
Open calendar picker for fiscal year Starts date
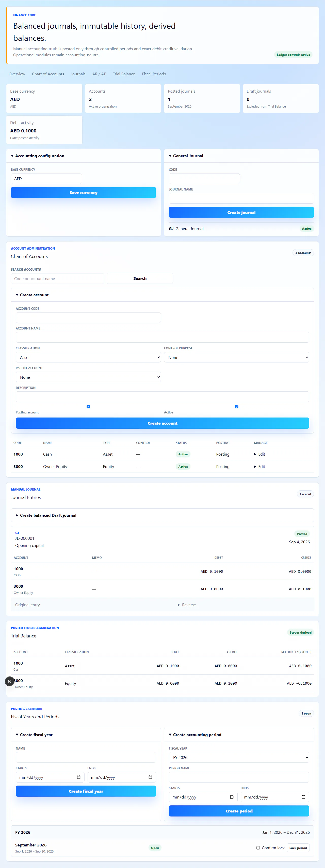(x=78, y=777)
